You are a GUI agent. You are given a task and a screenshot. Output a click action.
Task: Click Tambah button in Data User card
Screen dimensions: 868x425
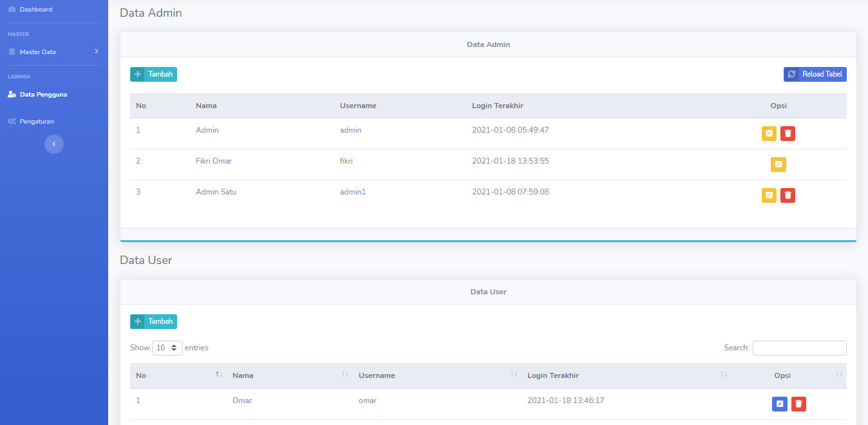[x=153, y=321]
